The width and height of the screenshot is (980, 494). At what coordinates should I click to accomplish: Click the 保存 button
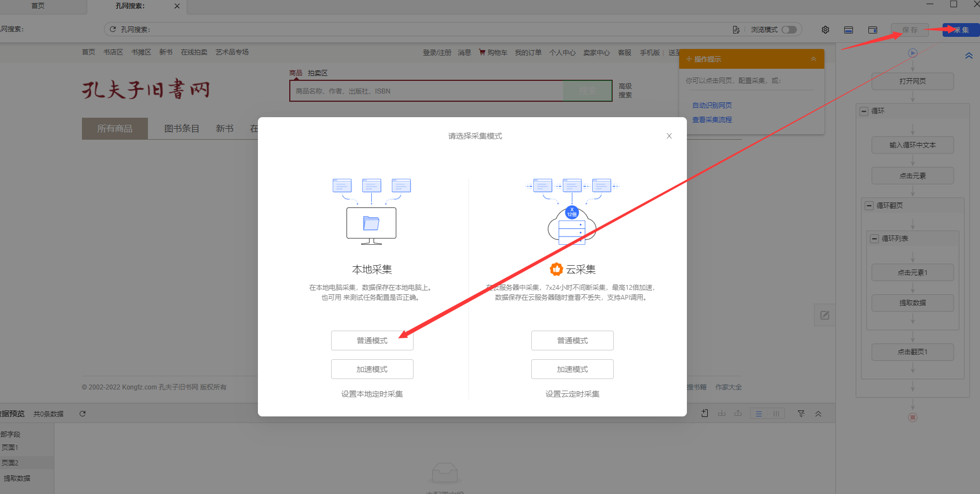click(910, 30)
